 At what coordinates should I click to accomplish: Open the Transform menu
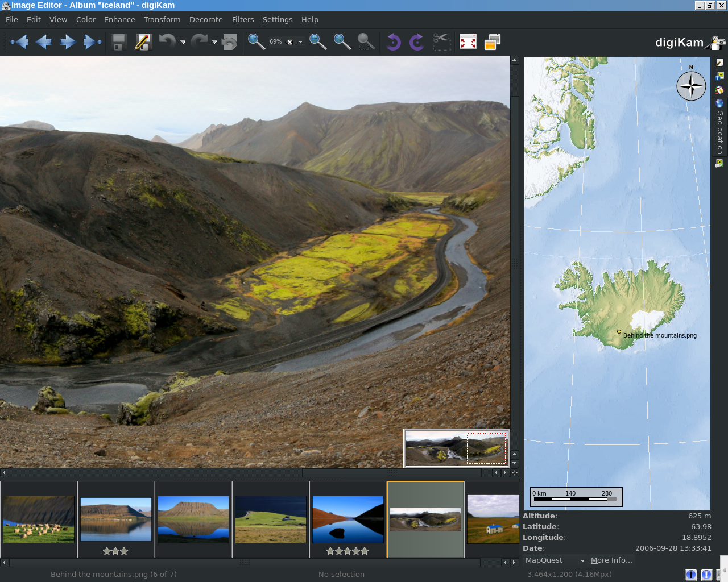click(x=162, y=19)
